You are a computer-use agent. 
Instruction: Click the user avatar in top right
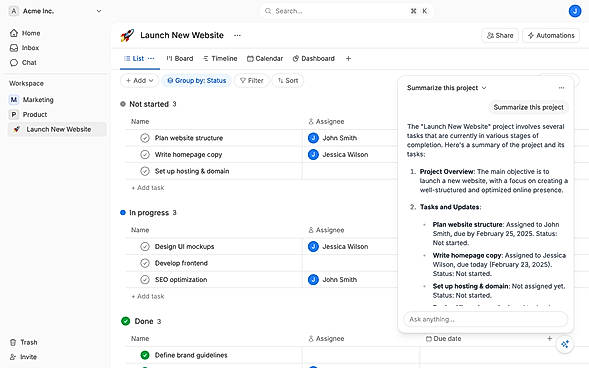575,11
